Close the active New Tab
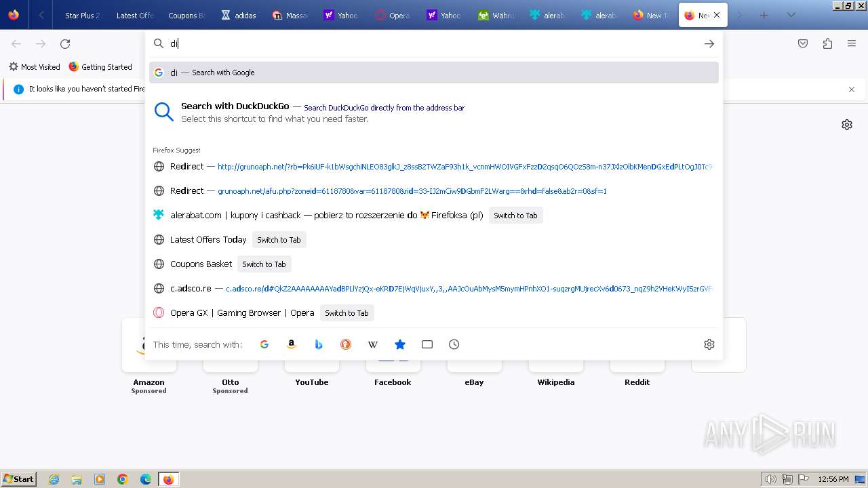The image size is (868, 488). pos(717,15)
